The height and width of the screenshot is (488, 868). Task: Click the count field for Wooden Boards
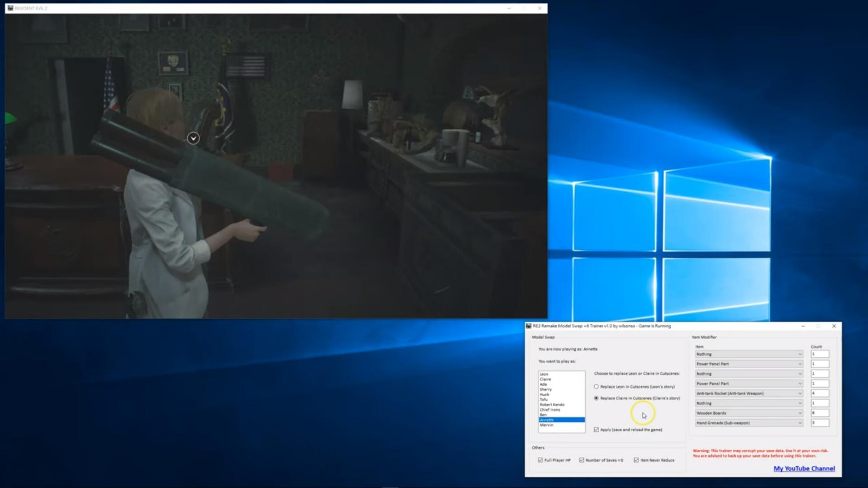[x=819, y=413]
